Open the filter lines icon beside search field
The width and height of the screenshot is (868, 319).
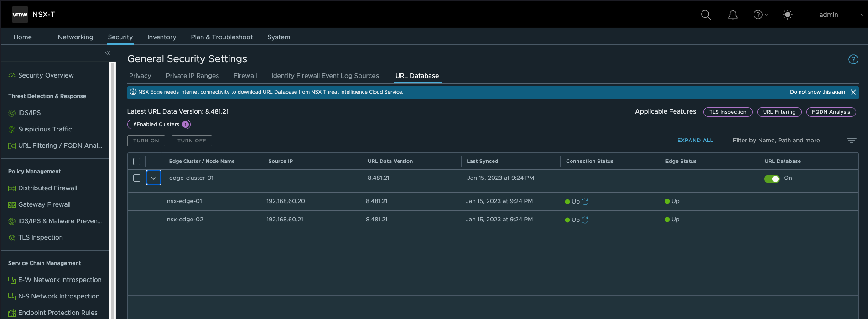pos(852,141)
